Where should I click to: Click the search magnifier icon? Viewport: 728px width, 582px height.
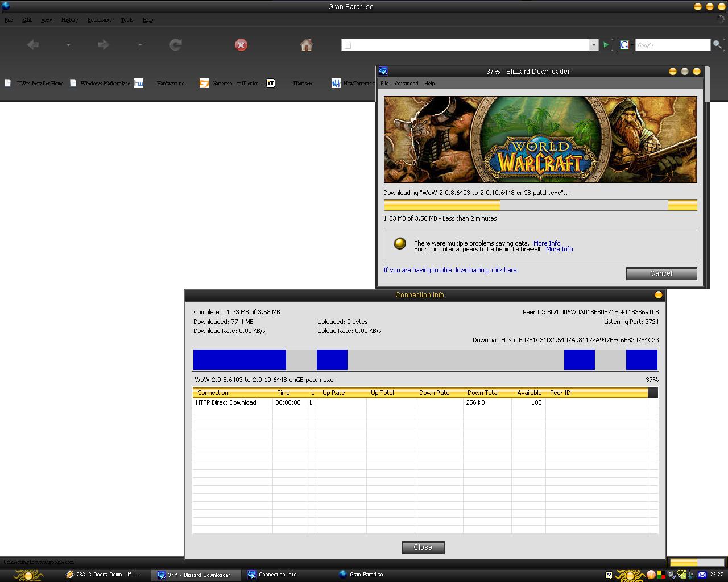pos(718,44)
